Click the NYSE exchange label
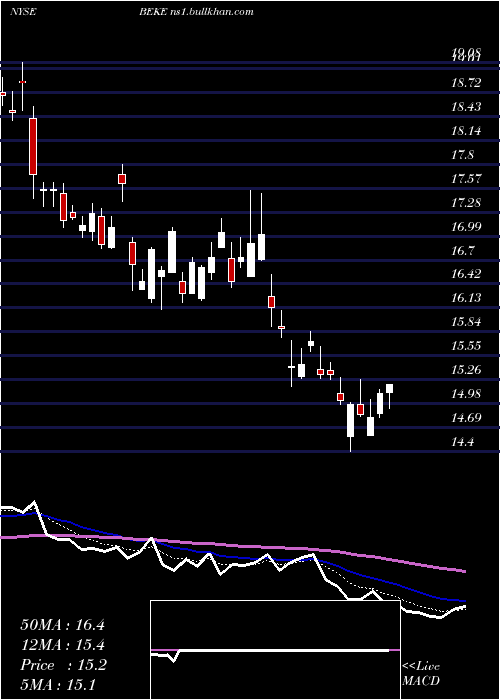Image resolution: width=500 pixels, height=700 pixels. (23, 12)
